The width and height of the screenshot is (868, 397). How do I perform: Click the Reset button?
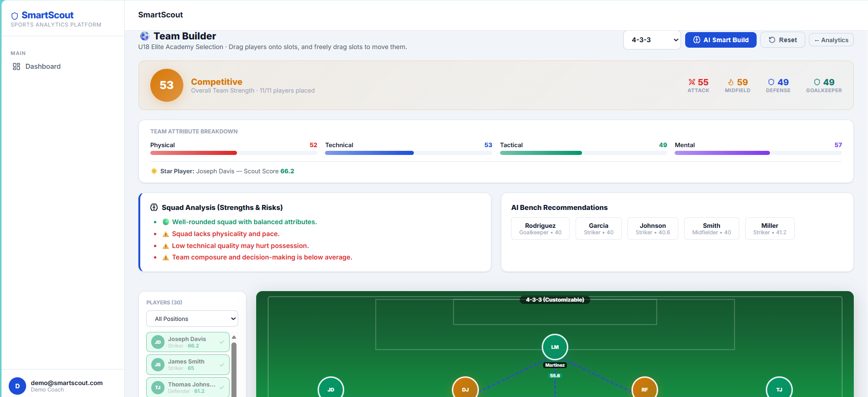[x=782, y=40]
